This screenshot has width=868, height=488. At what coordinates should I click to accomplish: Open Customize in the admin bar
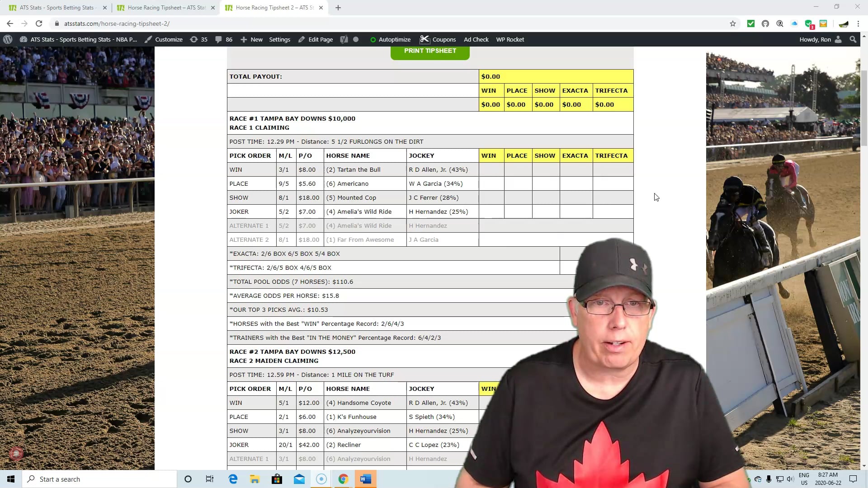click(164, 39)
